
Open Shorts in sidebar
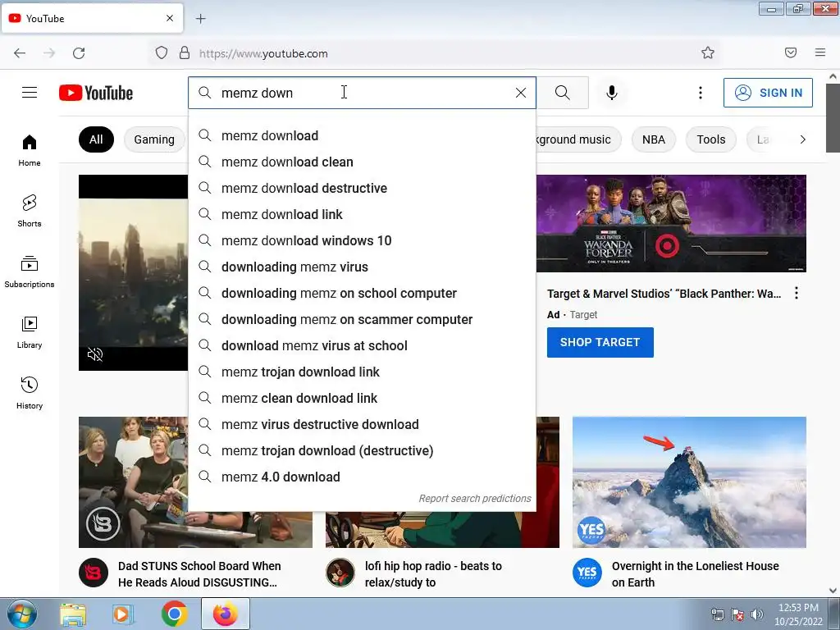(x=30, y=211)
